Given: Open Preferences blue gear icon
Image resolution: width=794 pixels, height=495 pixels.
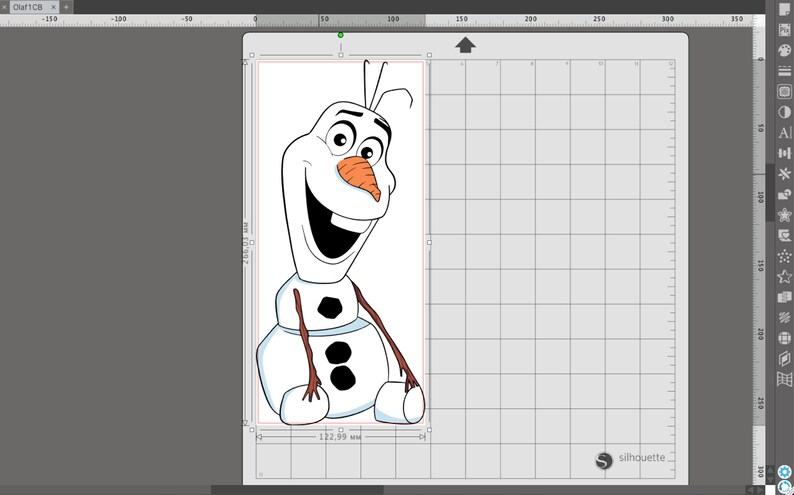Looking at the screenshot, I should click(x=784, y=472).
